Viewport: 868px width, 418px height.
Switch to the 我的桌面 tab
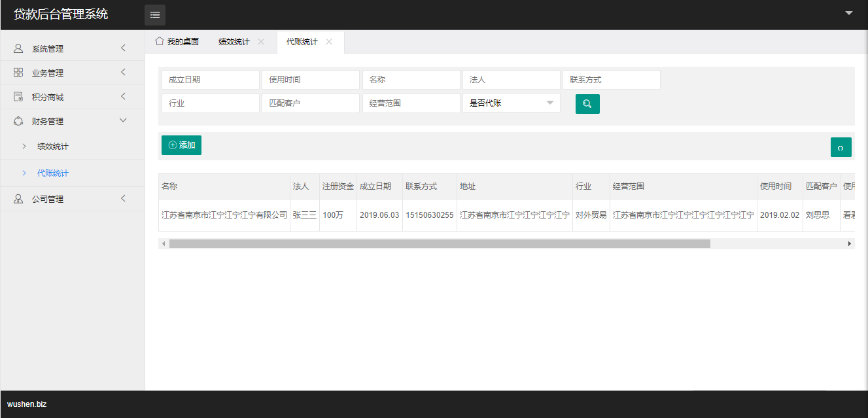pos(177,42)
